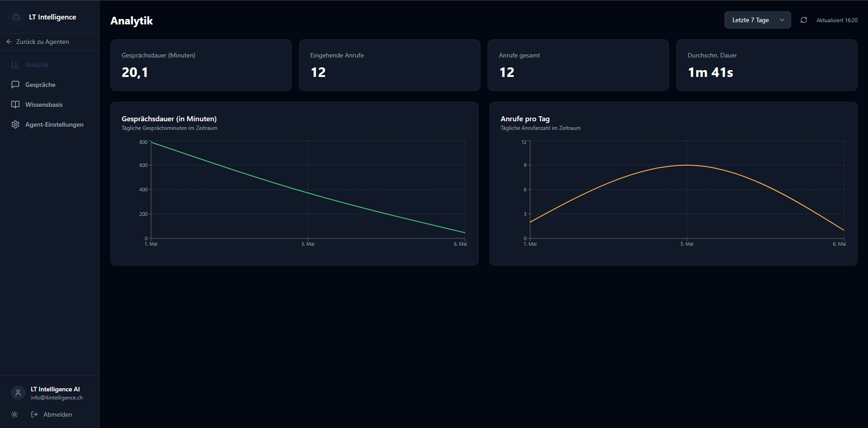Click the Gespräche chat bubble icon

point(15,85)
